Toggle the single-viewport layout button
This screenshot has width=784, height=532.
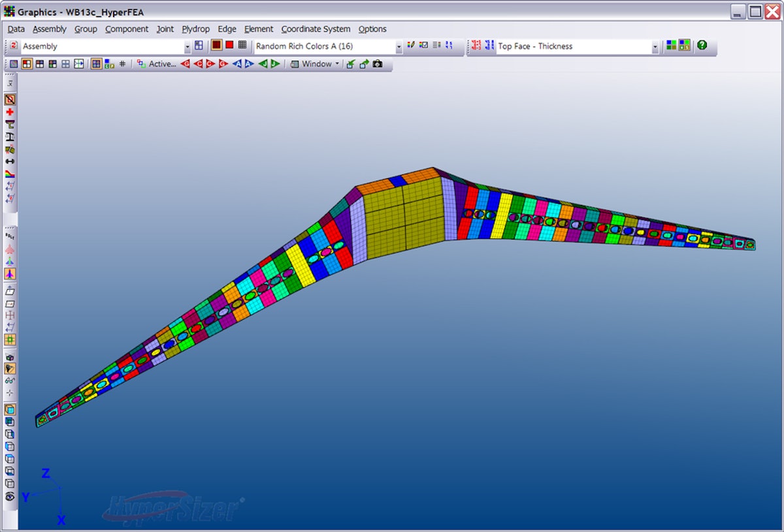pos(14,63)
